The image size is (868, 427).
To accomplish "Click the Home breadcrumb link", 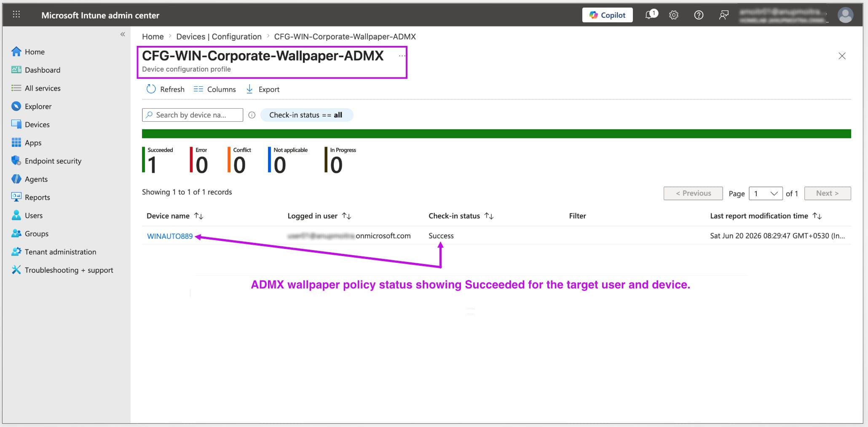I will click(x=153, y=37).
